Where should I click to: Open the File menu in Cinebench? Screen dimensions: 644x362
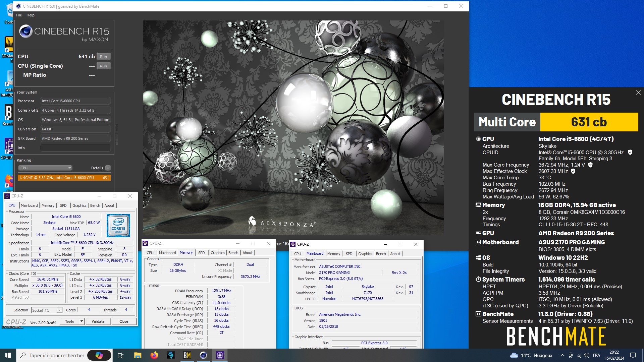point(19,15)
